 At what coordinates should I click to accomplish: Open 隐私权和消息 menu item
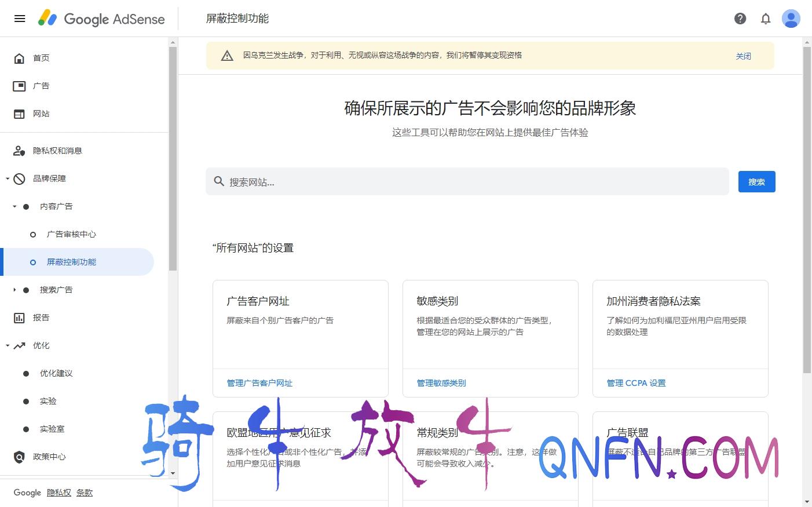(57, 151)
